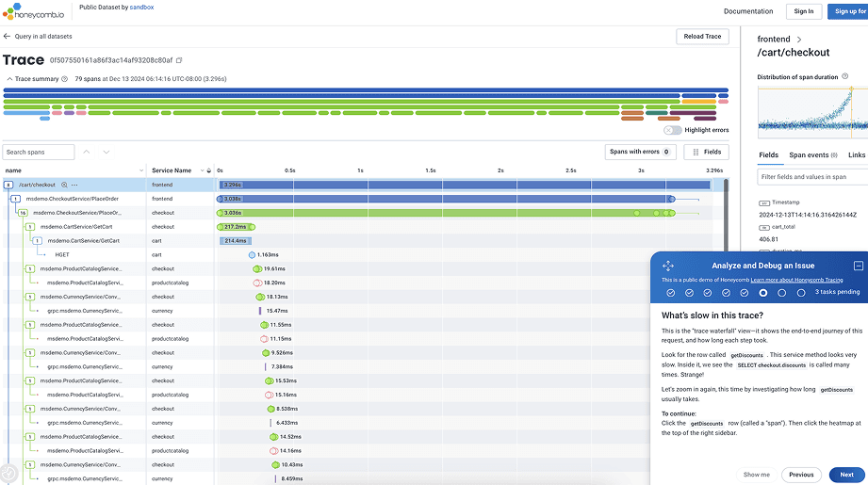Open the three-dot menu on the /cart/checkout row

(74, 186)
